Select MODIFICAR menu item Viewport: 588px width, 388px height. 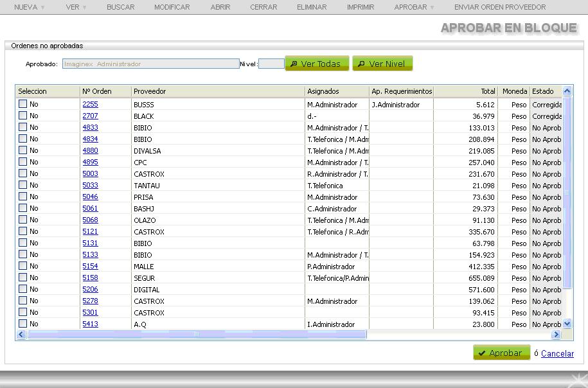coord(172,7)
